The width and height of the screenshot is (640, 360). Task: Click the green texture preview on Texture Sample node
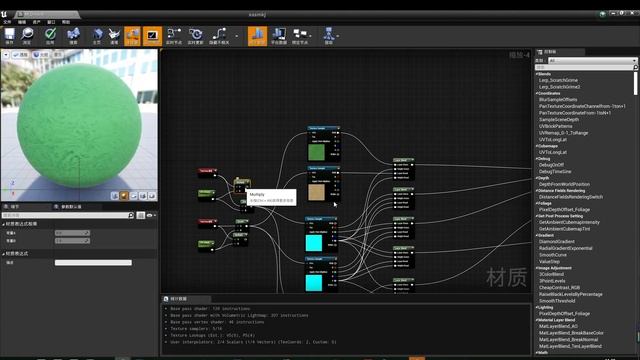pos(316,153)
